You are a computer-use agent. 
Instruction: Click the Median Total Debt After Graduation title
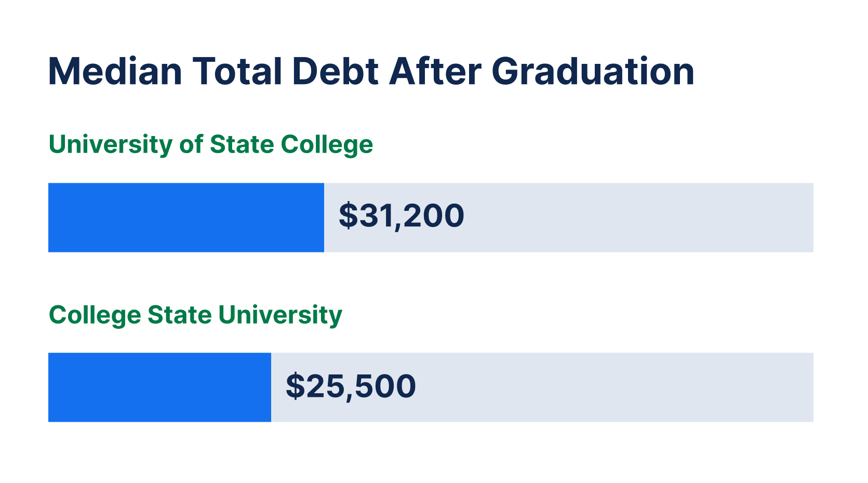(x=371, y=72)
